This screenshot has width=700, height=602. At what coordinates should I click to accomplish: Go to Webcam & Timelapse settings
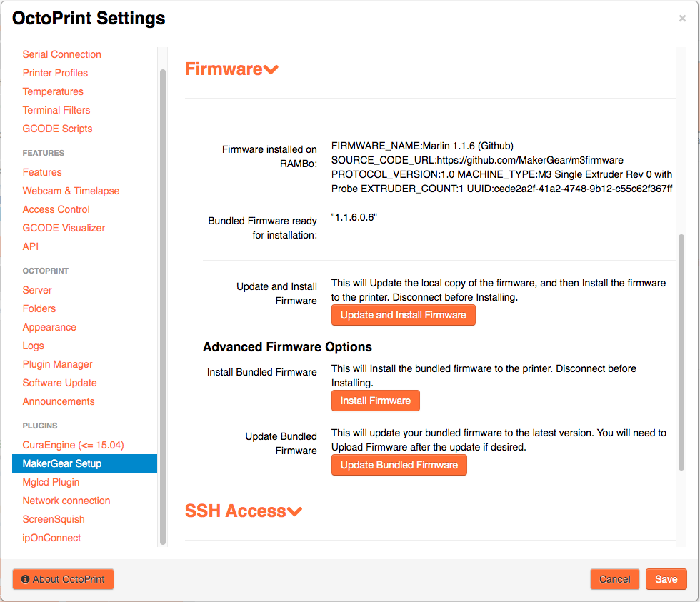tap(71, 191)
